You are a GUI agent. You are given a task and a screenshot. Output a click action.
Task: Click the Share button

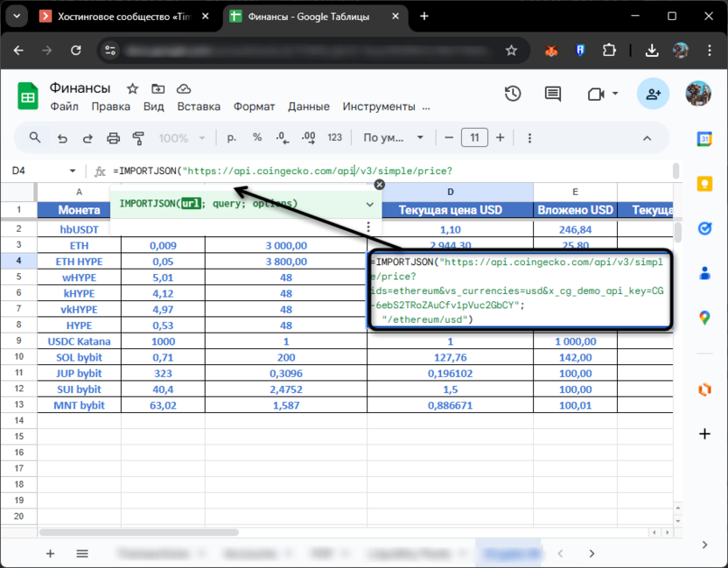pos(653,93)
